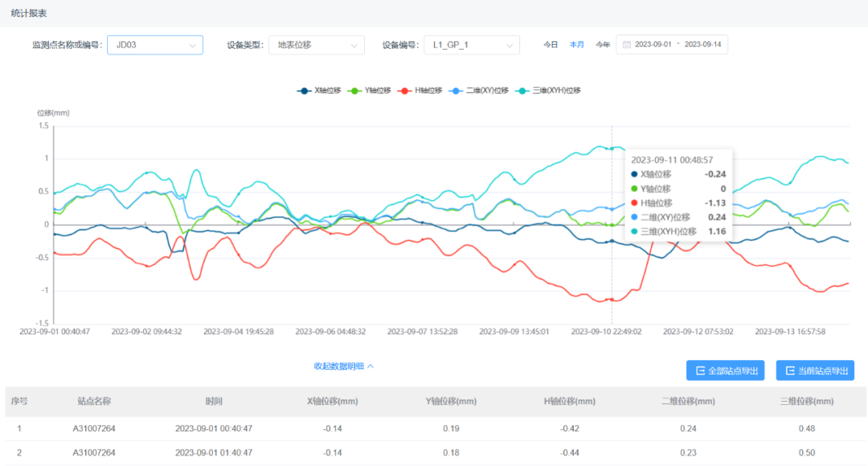Click the end date 2023-09-14 field
The image size is (868, 466).
(x=703, y=45)
